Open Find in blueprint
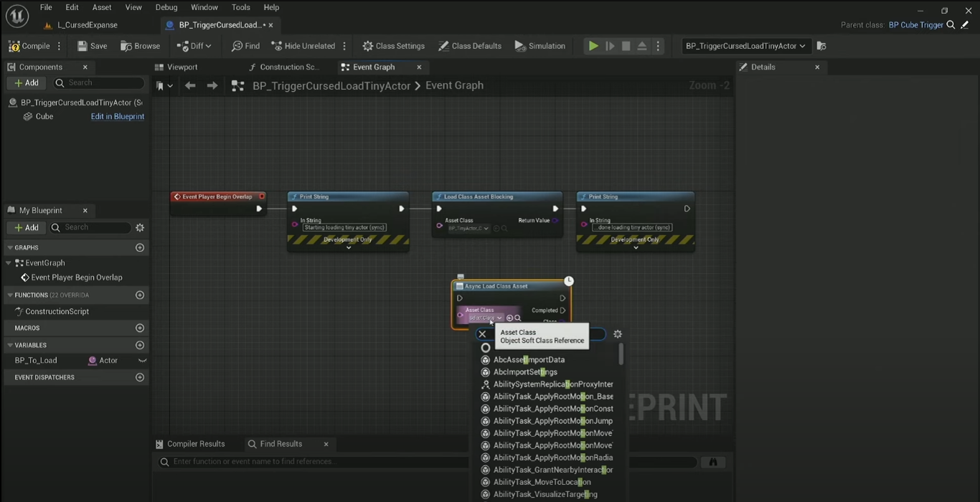Screen dimensions: 980x502 [x=245, y=46]
